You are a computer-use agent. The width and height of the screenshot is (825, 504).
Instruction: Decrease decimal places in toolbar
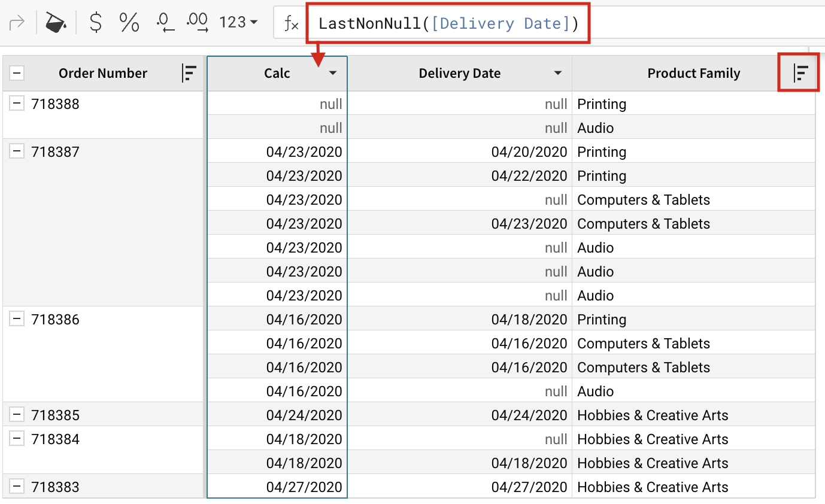[x=164, y=23]
